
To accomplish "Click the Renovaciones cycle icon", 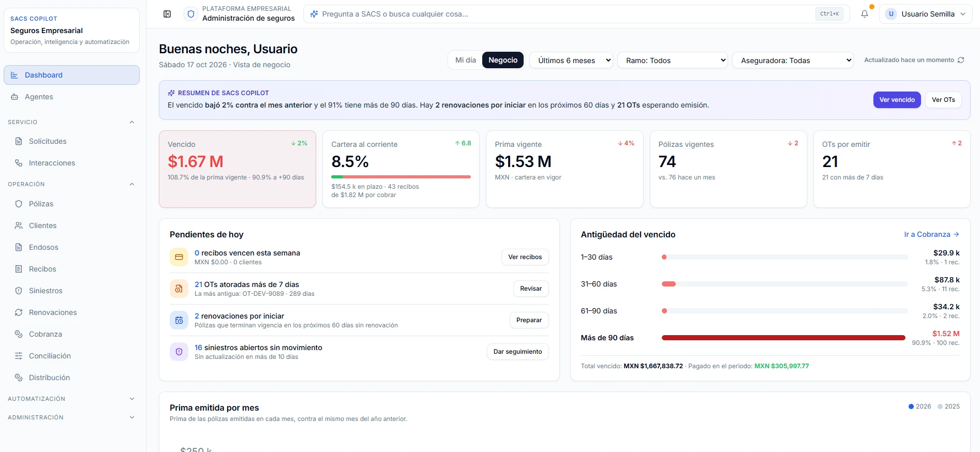I will (x=19, y=312).
